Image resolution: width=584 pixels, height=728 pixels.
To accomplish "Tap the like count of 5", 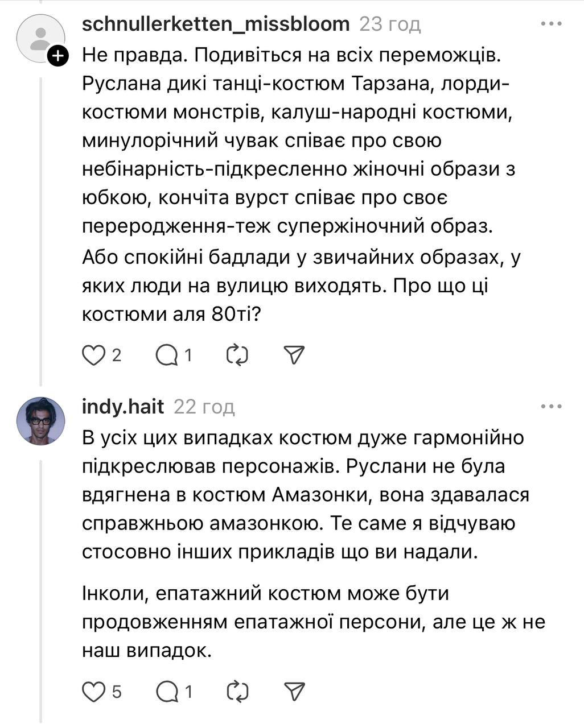I will click(x=117, y=692).
